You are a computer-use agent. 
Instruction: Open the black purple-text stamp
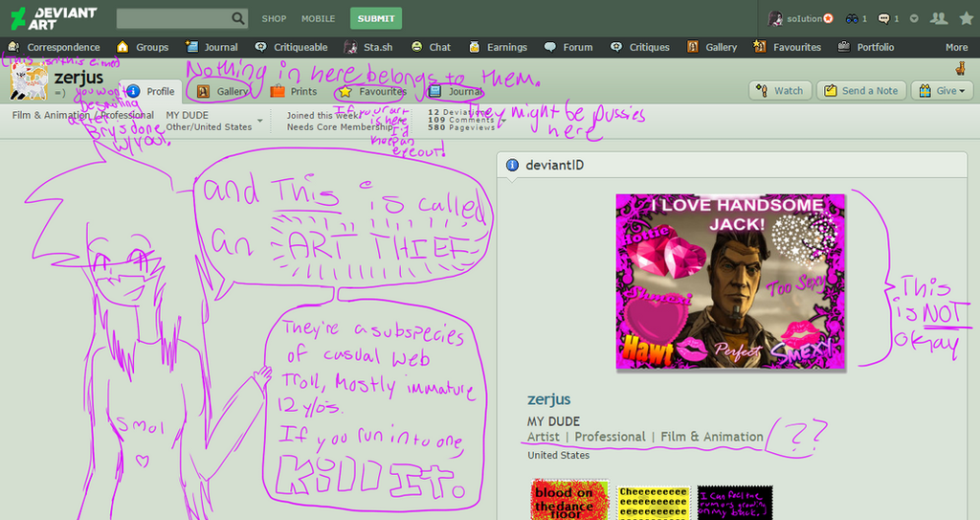tap(735, 503)
